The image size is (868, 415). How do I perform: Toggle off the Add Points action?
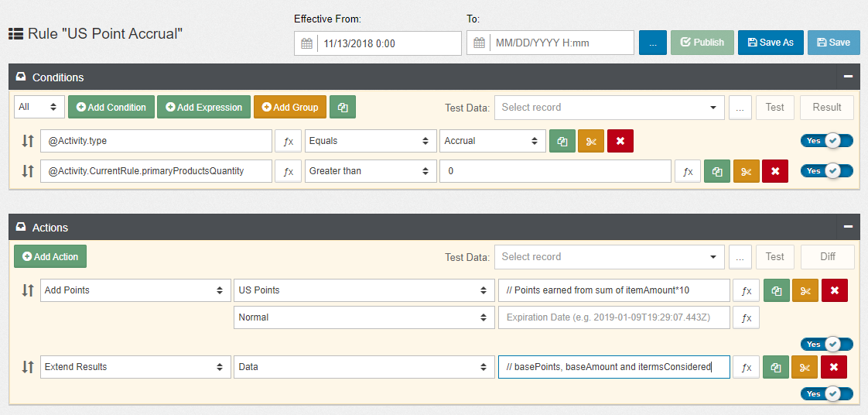click(826, 344)
